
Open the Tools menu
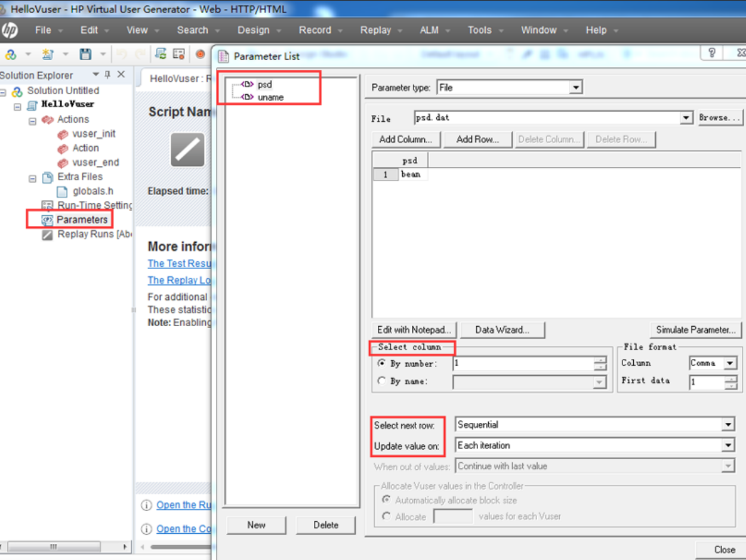[x=479, y=30]
